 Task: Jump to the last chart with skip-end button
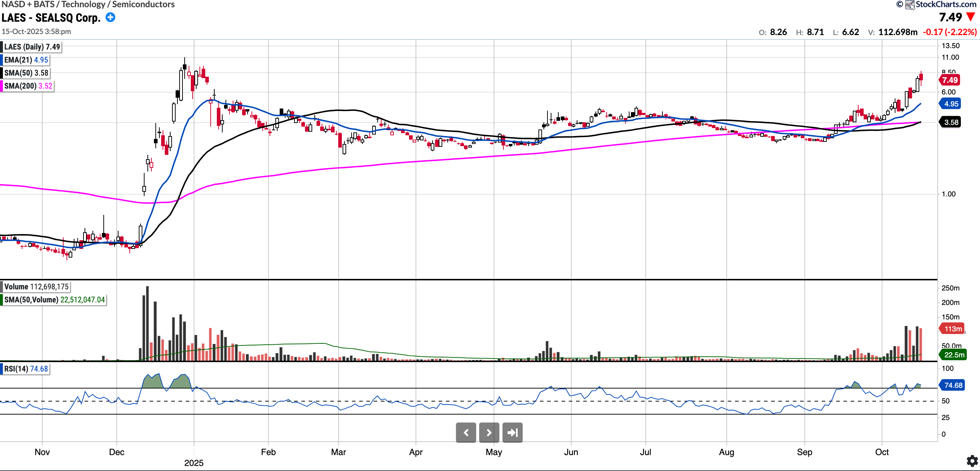tap(512, 433)
